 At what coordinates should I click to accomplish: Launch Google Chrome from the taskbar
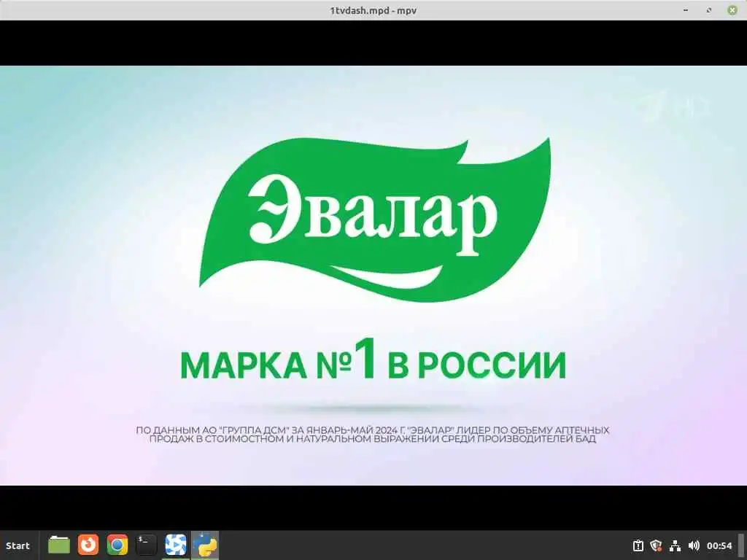[117, 545]
